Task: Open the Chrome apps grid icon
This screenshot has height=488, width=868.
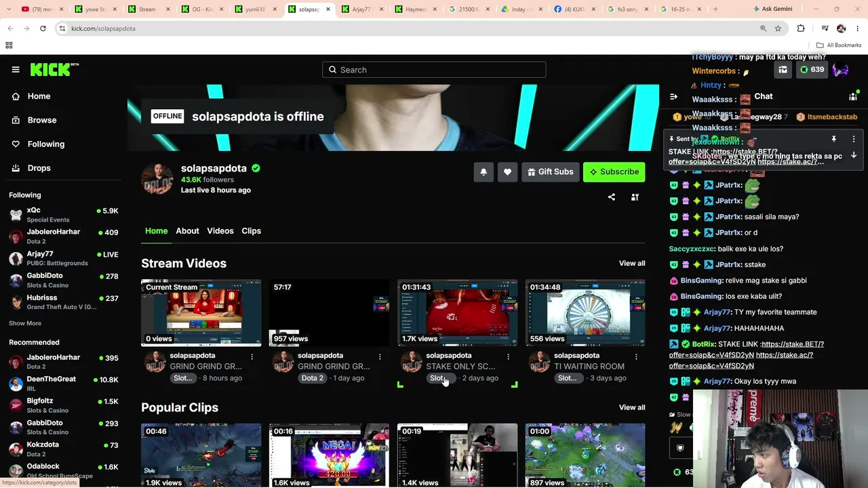Action: tap(9, 45)
